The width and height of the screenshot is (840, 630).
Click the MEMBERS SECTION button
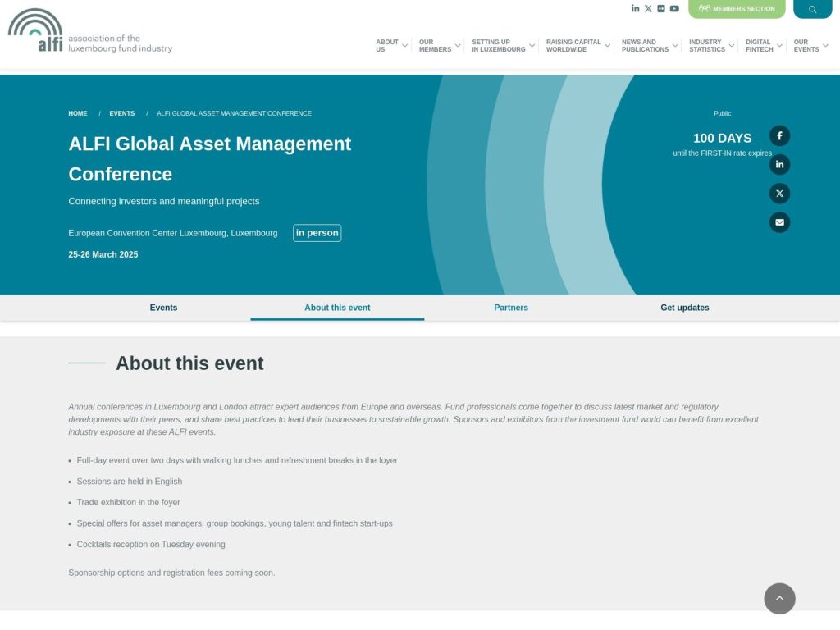(x=736, y=8)
